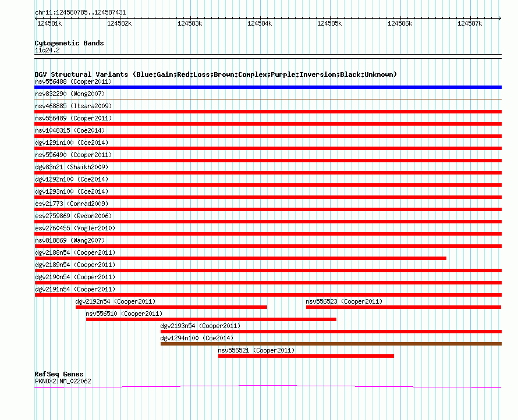Click dgv1293n100 (Coe2014) label
Image resolution: width=518 pixels, height=420 pixels.
(x=72, y=191)
